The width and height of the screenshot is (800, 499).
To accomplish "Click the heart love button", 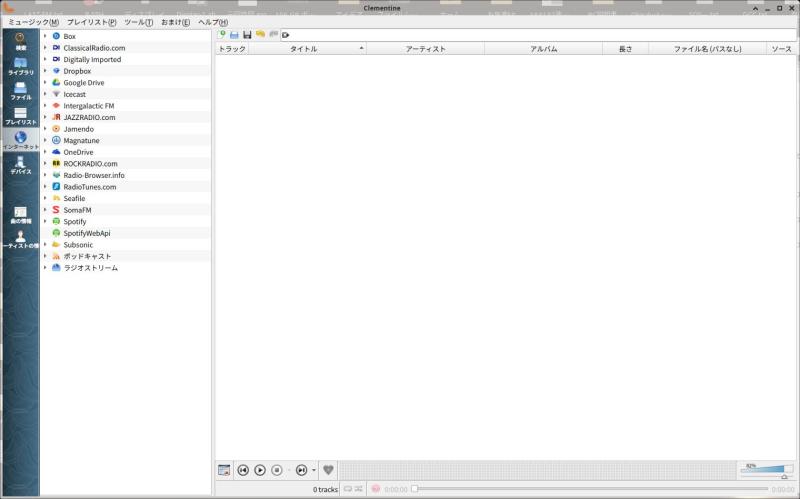I will (x=328, y=470).
